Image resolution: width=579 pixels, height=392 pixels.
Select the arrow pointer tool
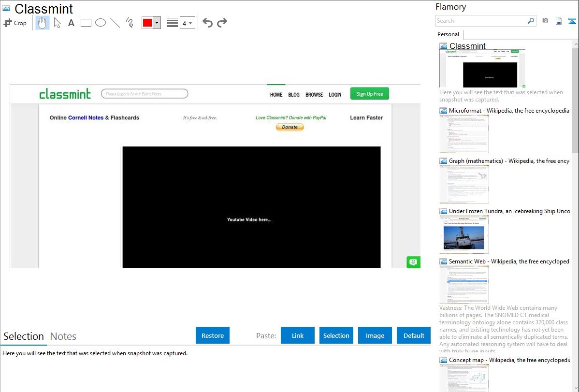(x=57, y=23)
